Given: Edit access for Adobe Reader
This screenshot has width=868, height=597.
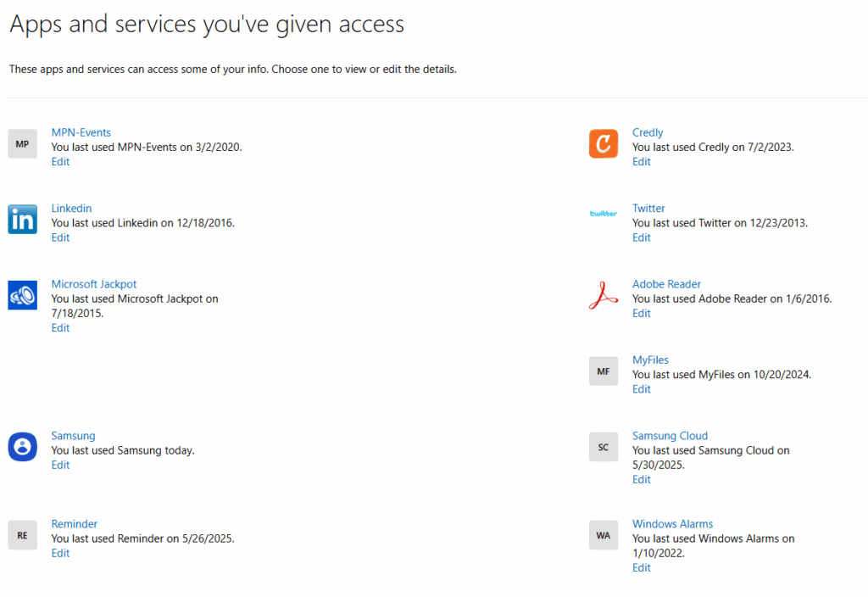Looking at the screenshot, I should (642, 314).
